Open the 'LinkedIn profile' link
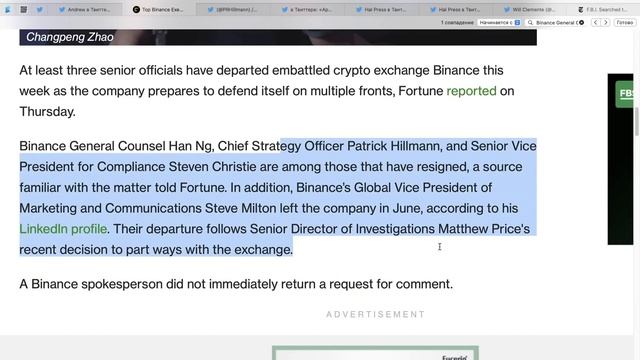Screen dimensions: 640x360 pyautogui.click(x=63, y=229)
